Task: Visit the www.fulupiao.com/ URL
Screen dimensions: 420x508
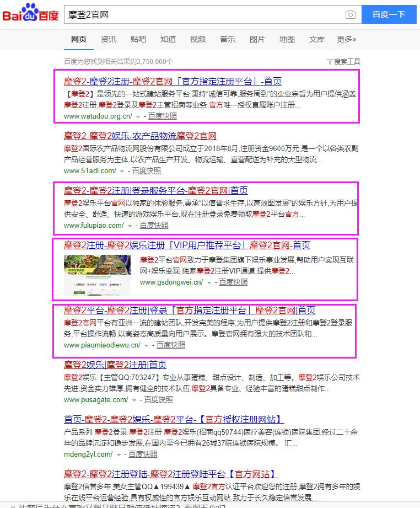Action: coord(94,226)
